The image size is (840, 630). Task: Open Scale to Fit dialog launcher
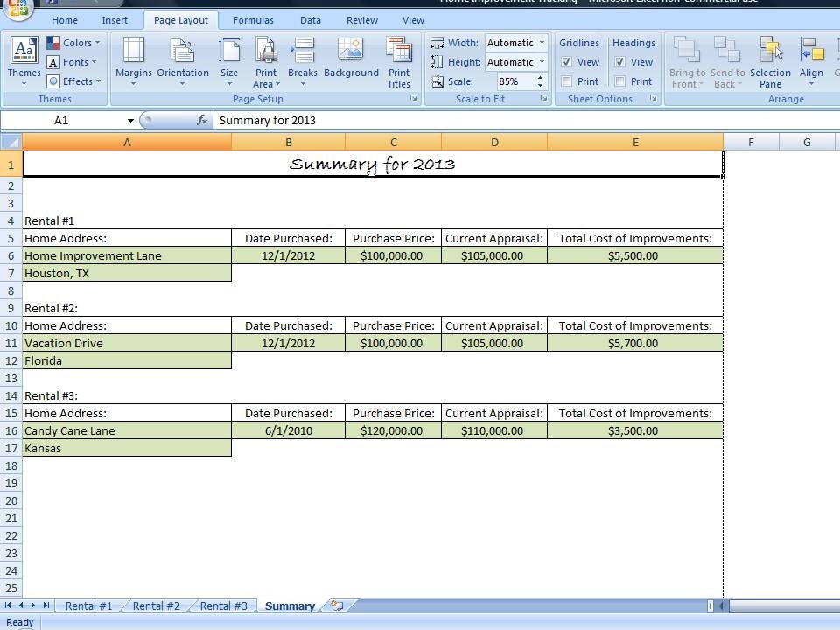(543, 99)
